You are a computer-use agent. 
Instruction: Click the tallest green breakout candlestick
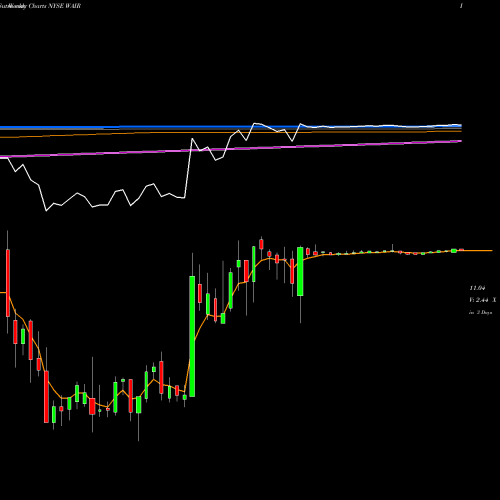(192, 336)
